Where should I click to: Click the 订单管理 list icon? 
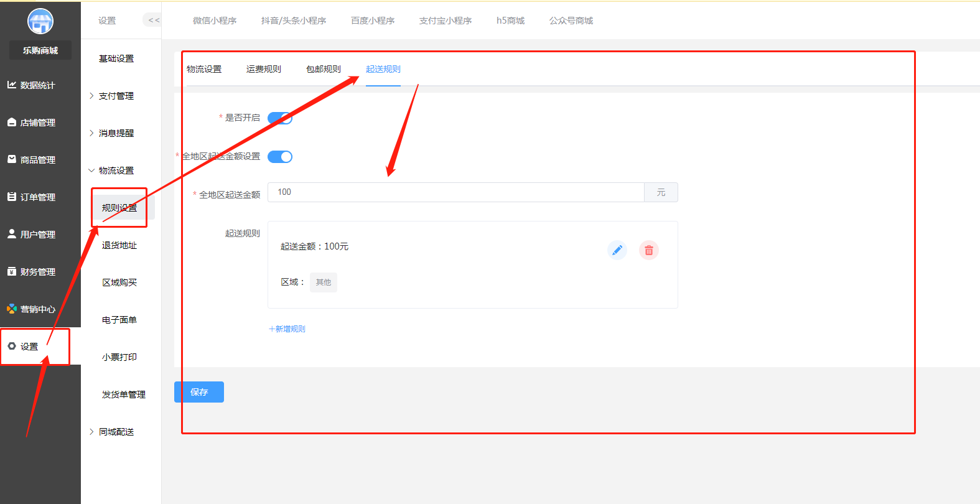pyautogui.click(x=12, y=197)
